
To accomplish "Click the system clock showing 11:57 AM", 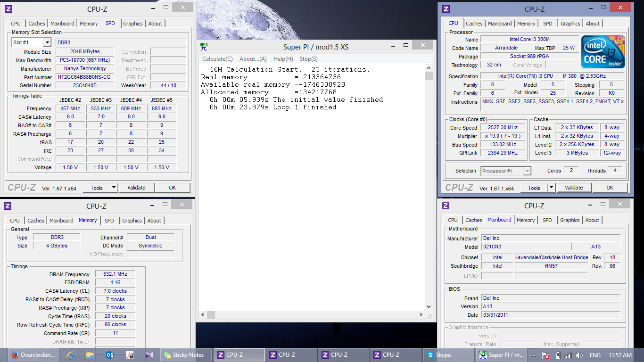I will [620, 355].
